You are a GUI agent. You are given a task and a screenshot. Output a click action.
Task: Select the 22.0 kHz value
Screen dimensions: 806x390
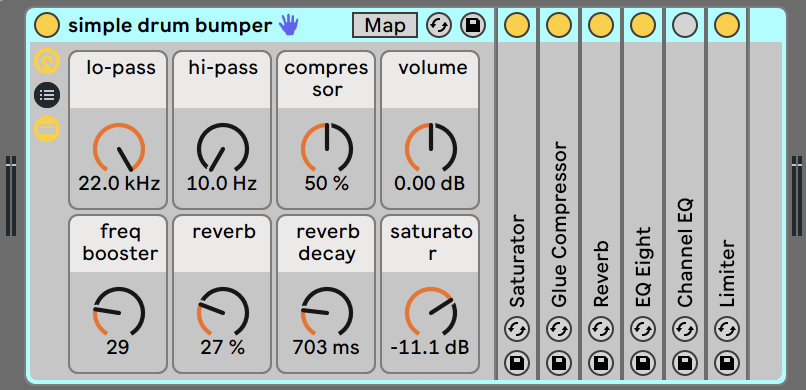(x=119, y=183)
